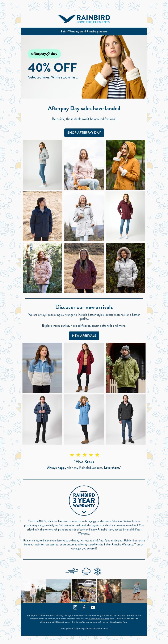Open the olive green parka thumbnail
Screen dimensions: 168x644
click(x=125, y=367)
